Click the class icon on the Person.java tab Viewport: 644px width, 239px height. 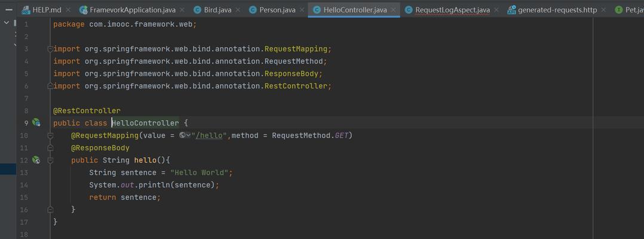253,10
